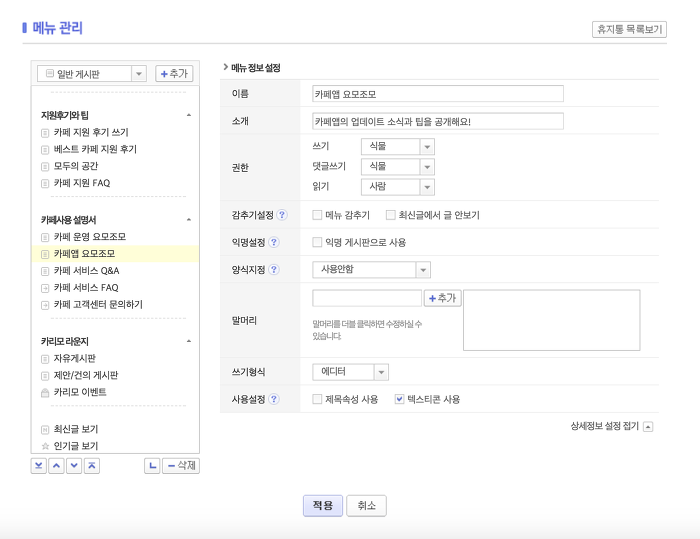Click the help icon beside 양식지정
Image resolution: width=700 pixels, height=539 pixels.
274,269
